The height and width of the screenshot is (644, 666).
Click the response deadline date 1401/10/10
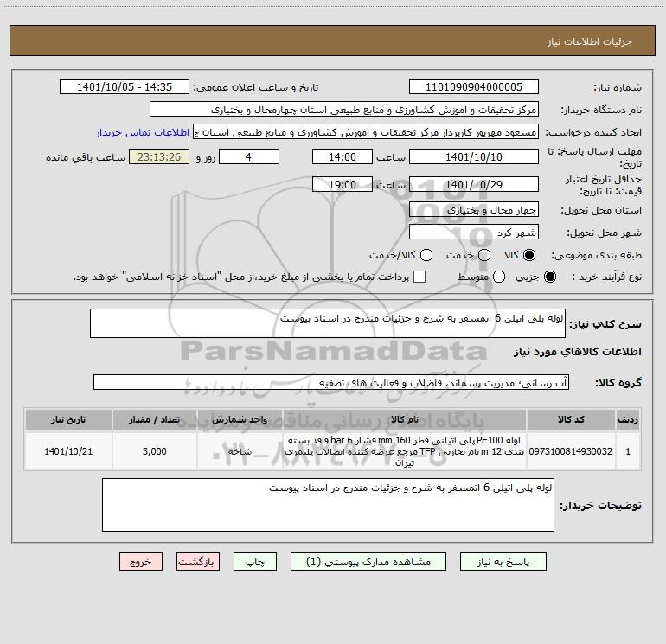point(474,157)
